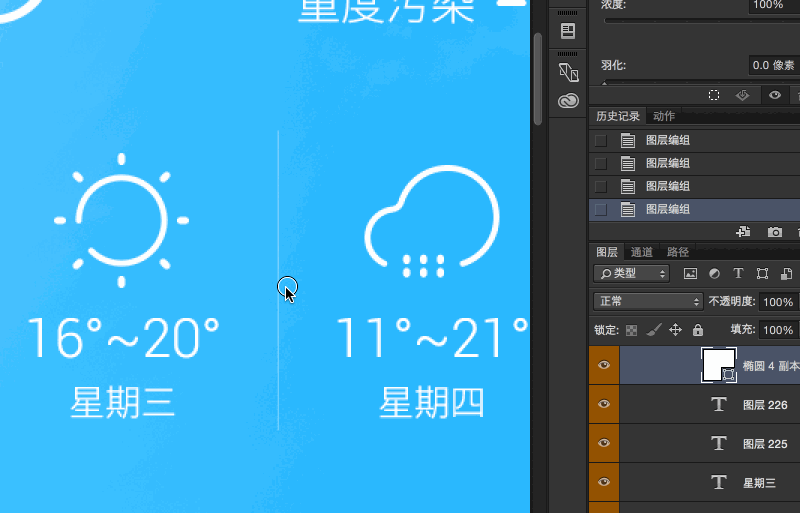The height and width of the screenshot is (513, 800).
Task: Set history brush source for highlighted 图层编组 state
Action: pyautogui.click(x=601, y=209)
